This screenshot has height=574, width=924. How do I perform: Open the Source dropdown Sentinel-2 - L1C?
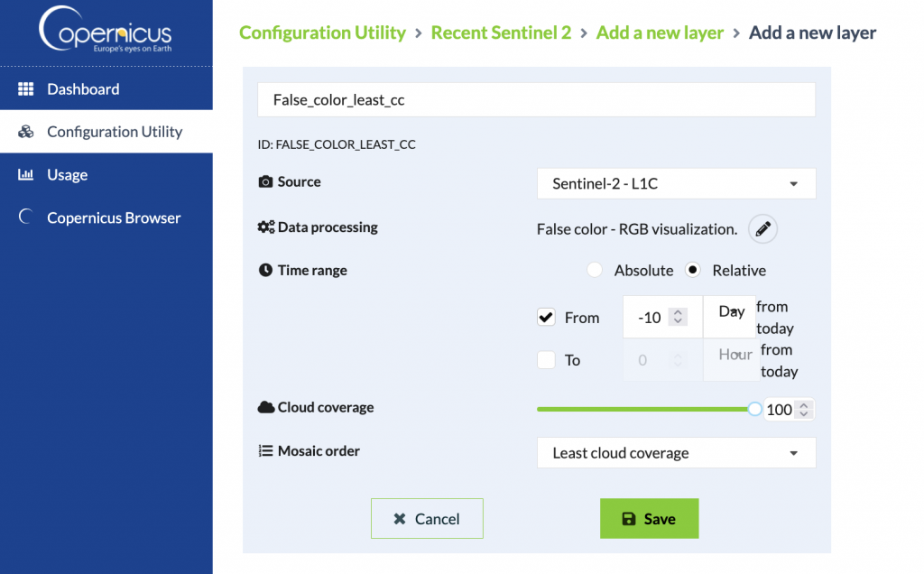(676, 184)
